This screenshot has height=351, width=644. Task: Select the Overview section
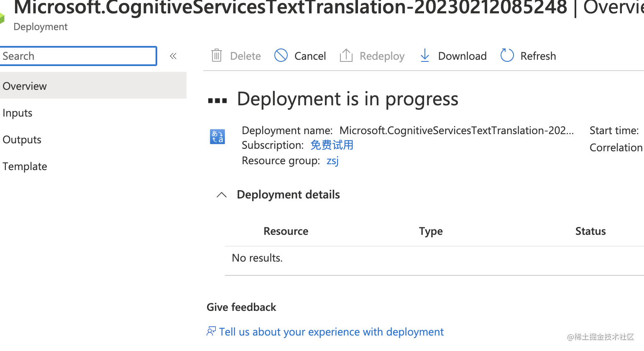[x=25, y=86]
